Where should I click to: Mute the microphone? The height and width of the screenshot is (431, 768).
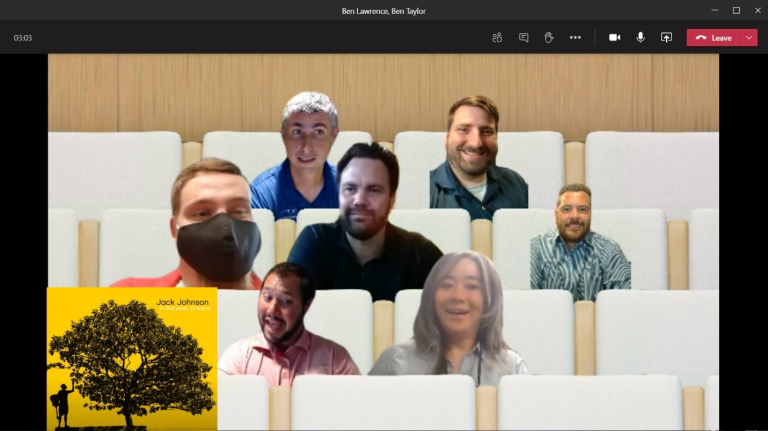pyautogui.click(x=640, y=37)
